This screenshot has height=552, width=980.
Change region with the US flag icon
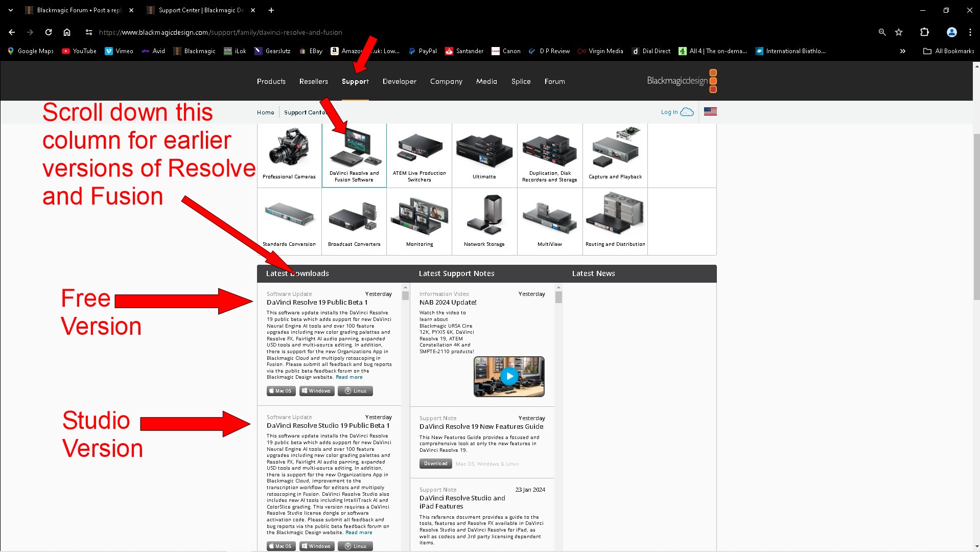tap(710, 111)
